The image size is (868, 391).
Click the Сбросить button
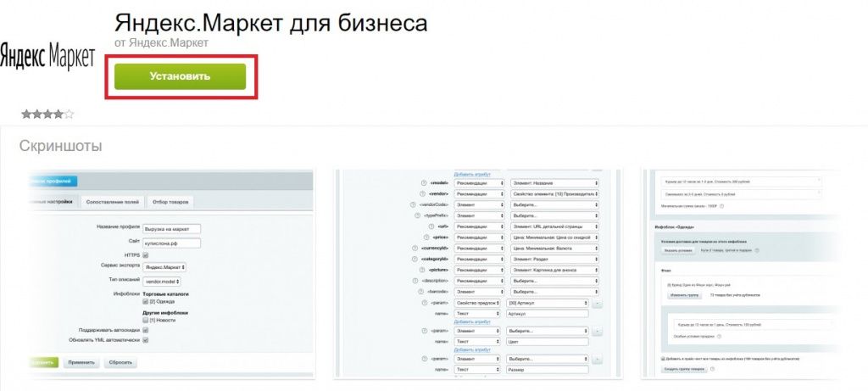pos(120,363)
